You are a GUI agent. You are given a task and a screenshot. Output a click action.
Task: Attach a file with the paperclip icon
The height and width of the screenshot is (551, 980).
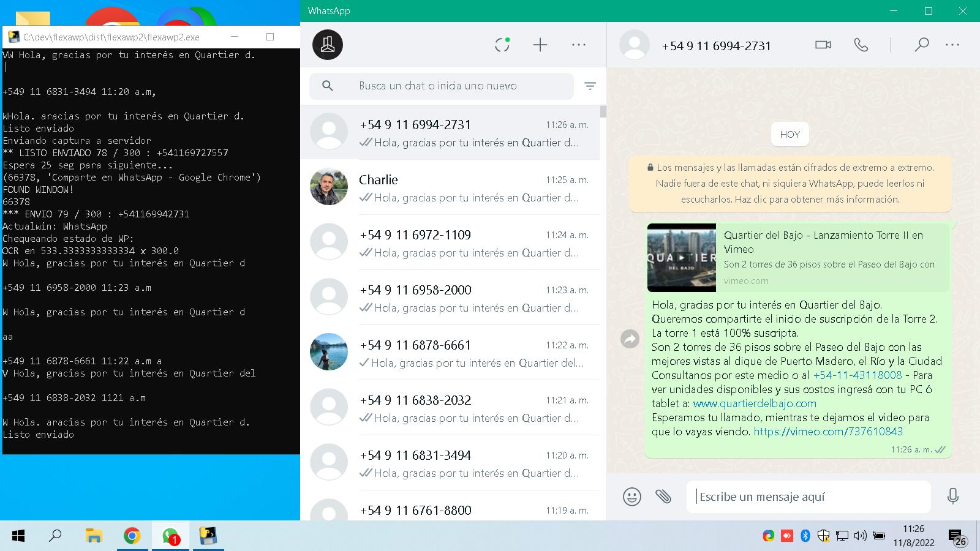(x=663, y=496)
